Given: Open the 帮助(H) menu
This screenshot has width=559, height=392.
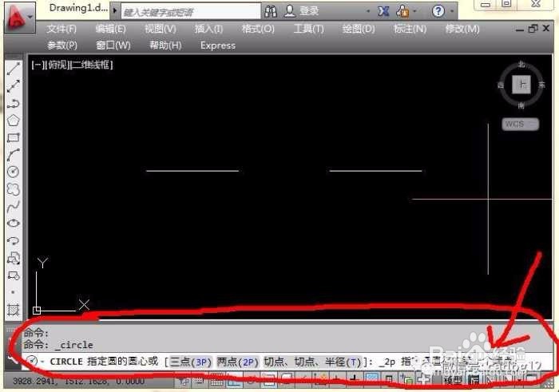Looking at the screenshot, I should pos(165,46).
